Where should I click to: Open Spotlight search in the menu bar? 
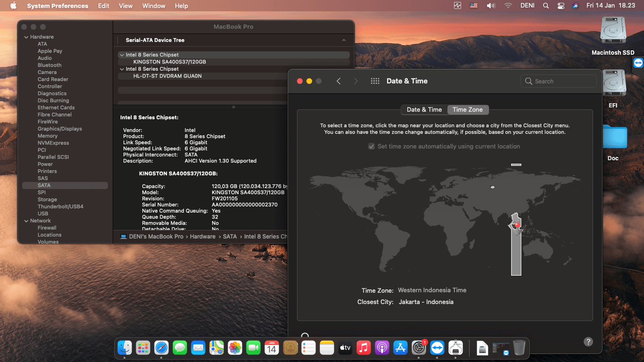click(x=546, y=6)
